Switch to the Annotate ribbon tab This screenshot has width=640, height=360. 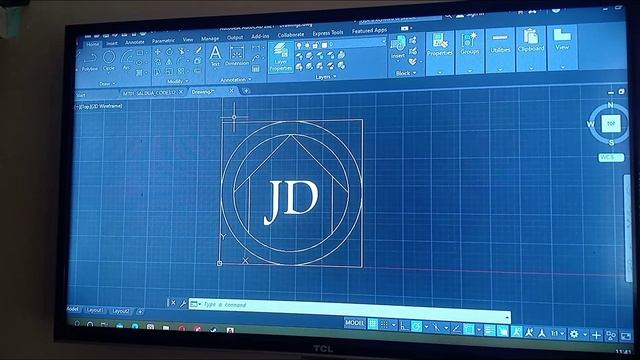[x=135, y=42]
